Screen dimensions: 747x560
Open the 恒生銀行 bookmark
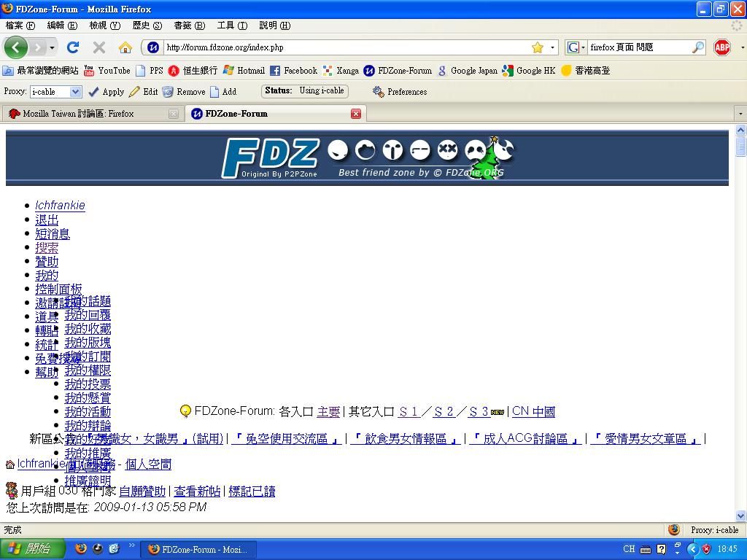(193, 71)
